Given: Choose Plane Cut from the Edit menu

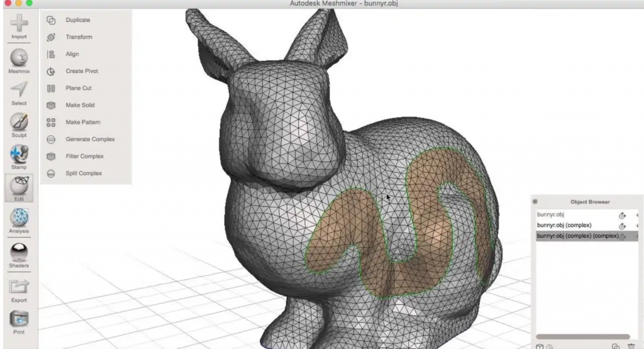Looking at the screenshot, I should [x=79, y=88].
